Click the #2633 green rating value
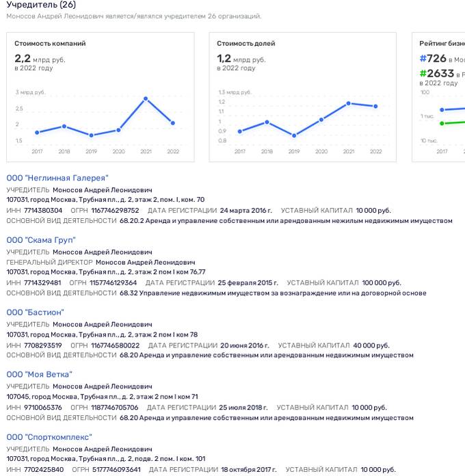Image resolution: width=465 pixels, height=476 pixels. pos(437,73)
